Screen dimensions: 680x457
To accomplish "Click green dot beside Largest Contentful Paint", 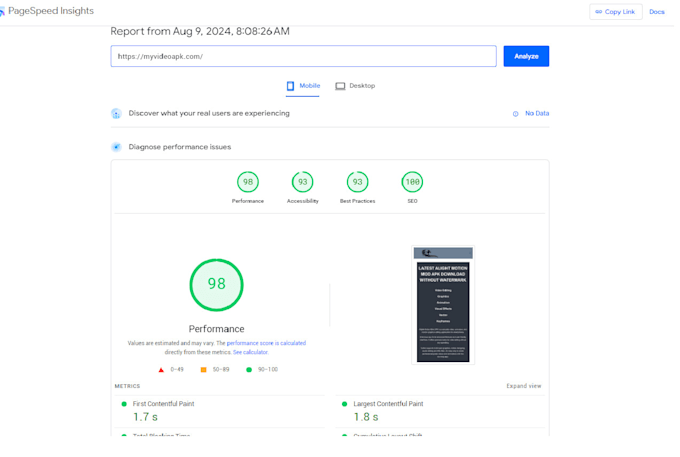I will click(x=344, y=404).
